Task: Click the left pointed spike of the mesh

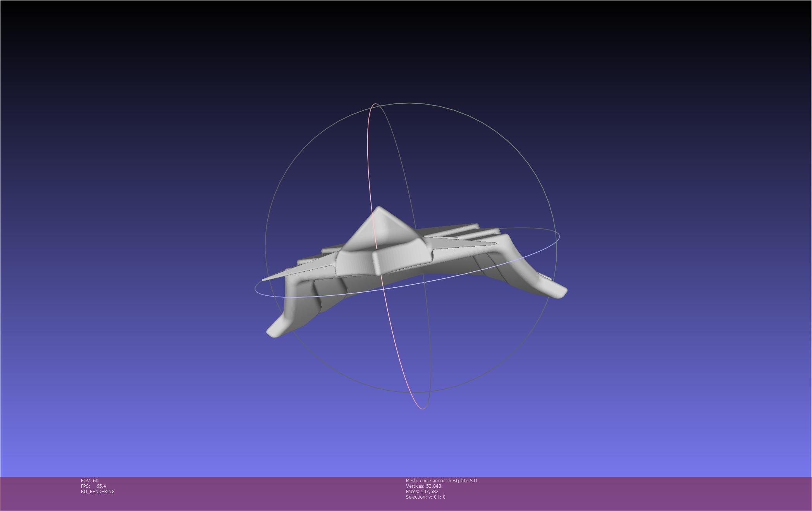Action: pyautogui.click(x=279, y=275)
